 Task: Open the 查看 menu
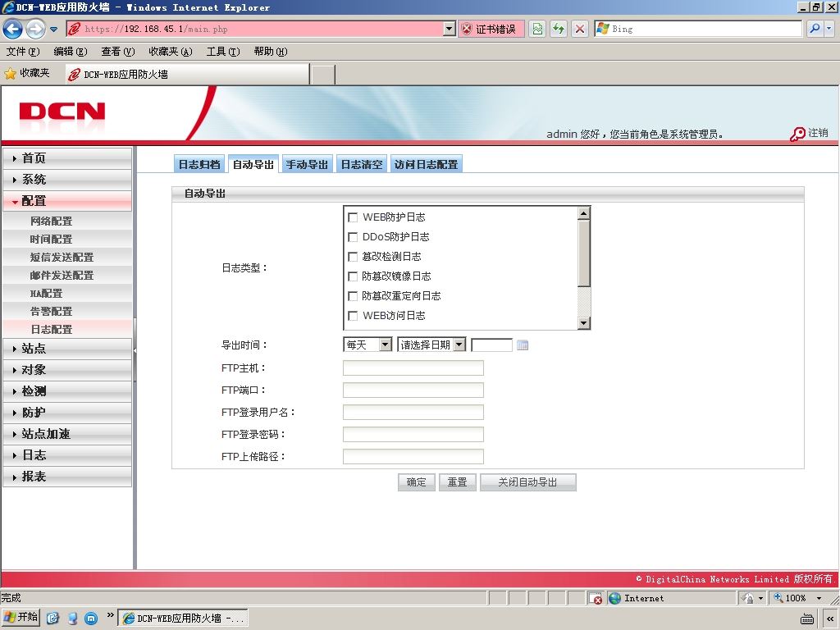tap(118, 52)
